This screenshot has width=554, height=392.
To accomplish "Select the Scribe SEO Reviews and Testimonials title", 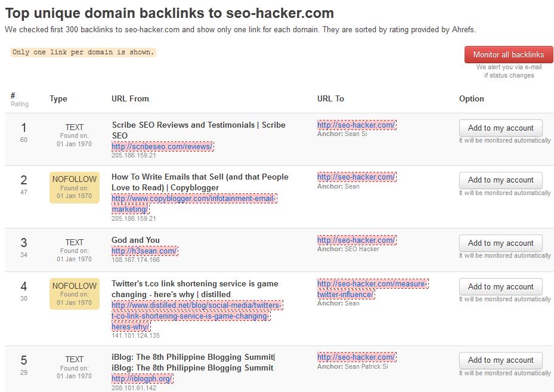I will (x=199, y=125).
